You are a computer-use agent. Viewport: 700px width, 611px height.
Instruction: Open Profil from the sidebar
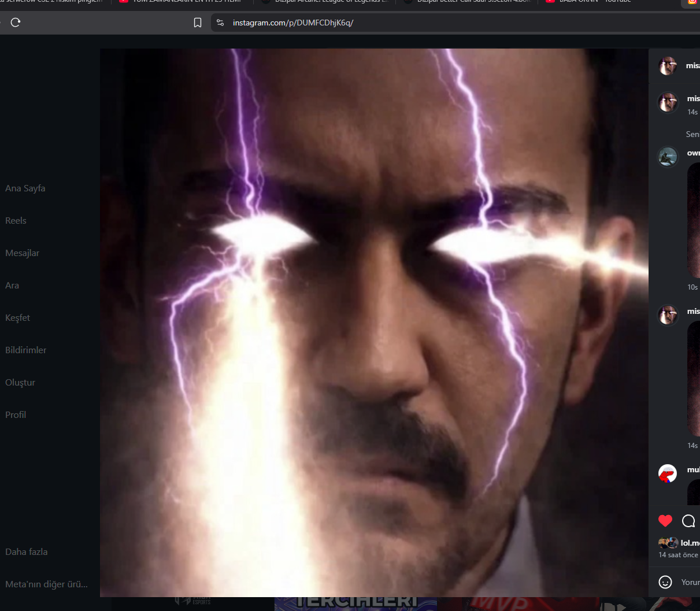[16, 415]
